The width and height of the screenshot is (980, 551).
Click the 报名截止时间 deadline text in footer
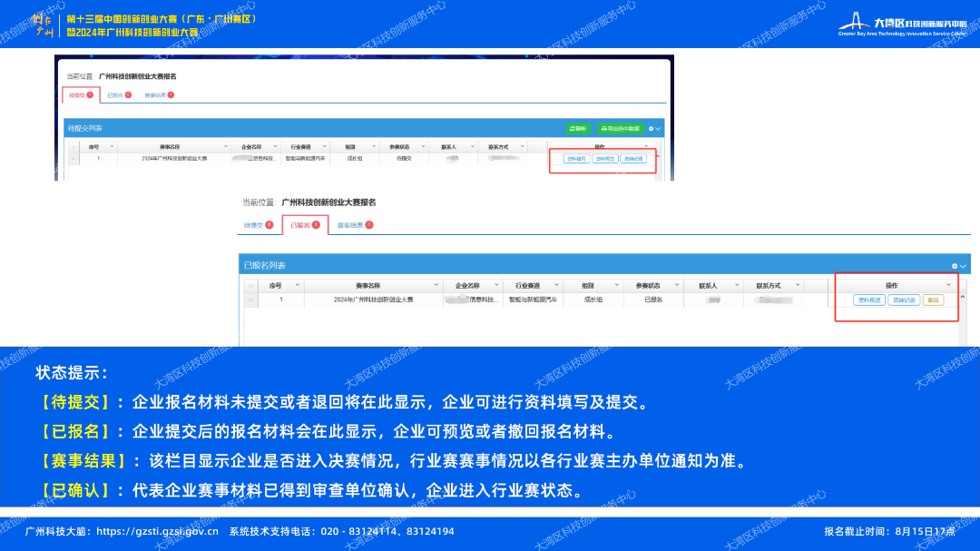tap(889, 532)
